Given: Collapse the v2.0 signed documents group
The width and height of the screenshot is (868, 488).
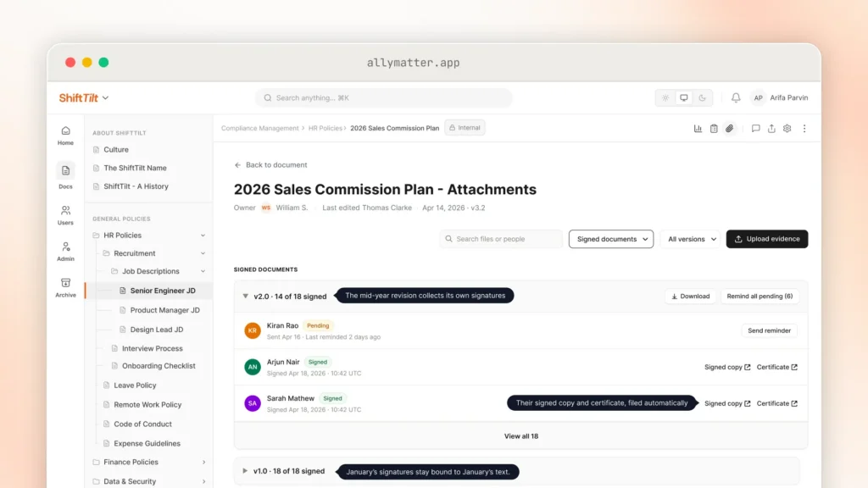Looking at the screenshot, I should coord(245,296).
